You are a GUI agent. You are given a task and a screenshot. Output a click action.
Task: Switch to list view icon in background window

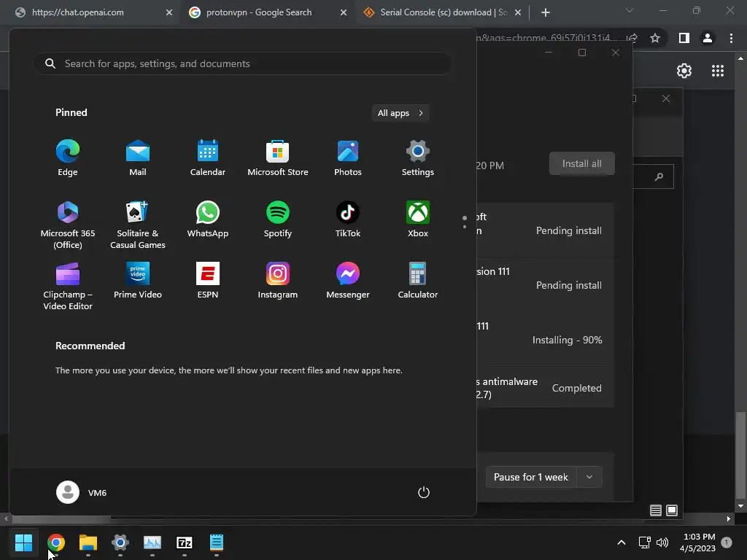pos(656,510)
